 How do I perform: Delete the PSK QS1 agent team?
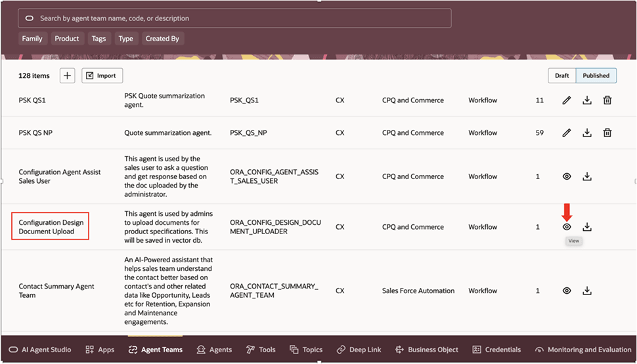(x=607, y=100)
